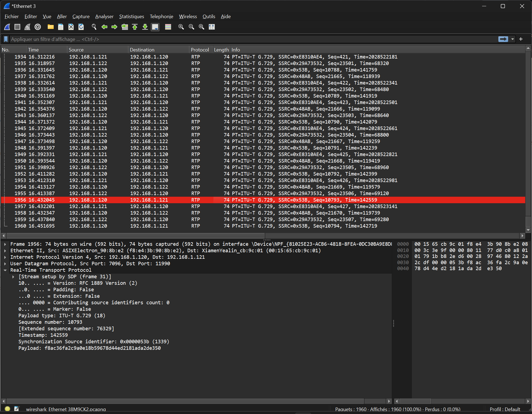Image resolution: width=532 pixels, height=414 pixels.
Task: Add a display filter button with plus
Action: pos(521,39)
